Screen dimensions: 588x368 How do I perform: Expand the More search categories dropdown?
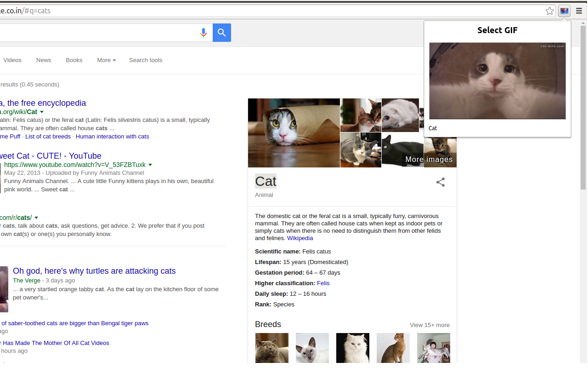(107, 60)
